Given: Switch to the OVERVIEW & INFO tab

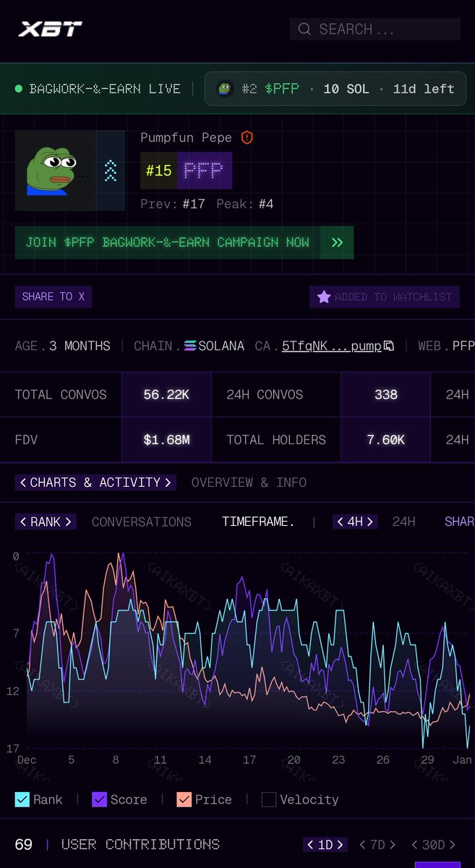Looking at the screenshot, I should pos(249,482).
